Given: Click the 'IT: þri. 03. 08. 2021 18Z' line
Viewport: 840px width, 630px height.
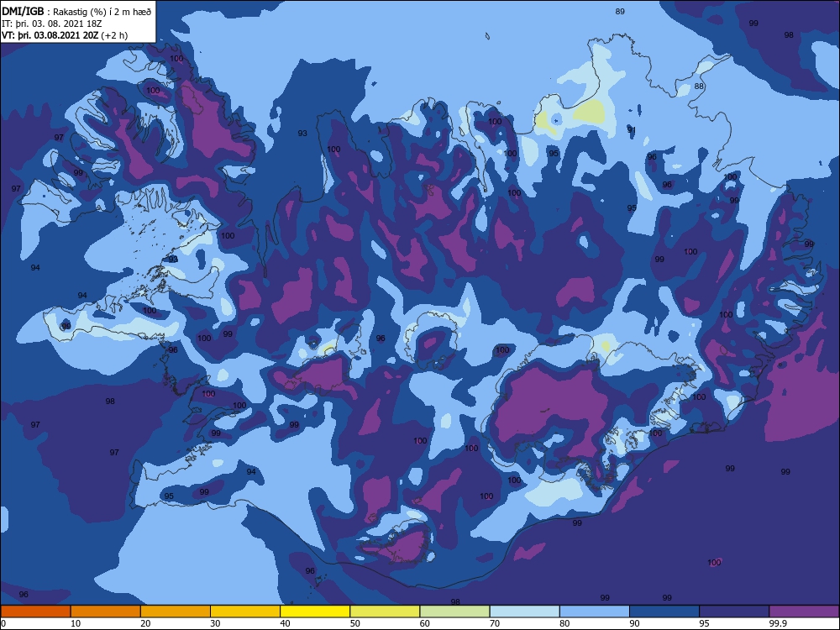Looking at the screenshot, I should (x=52, y=24).
